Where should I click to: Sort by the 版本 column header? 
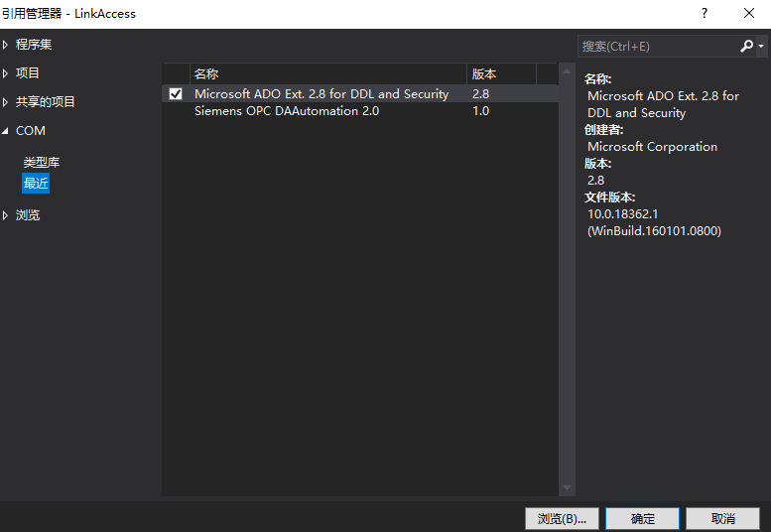point(501,74)
